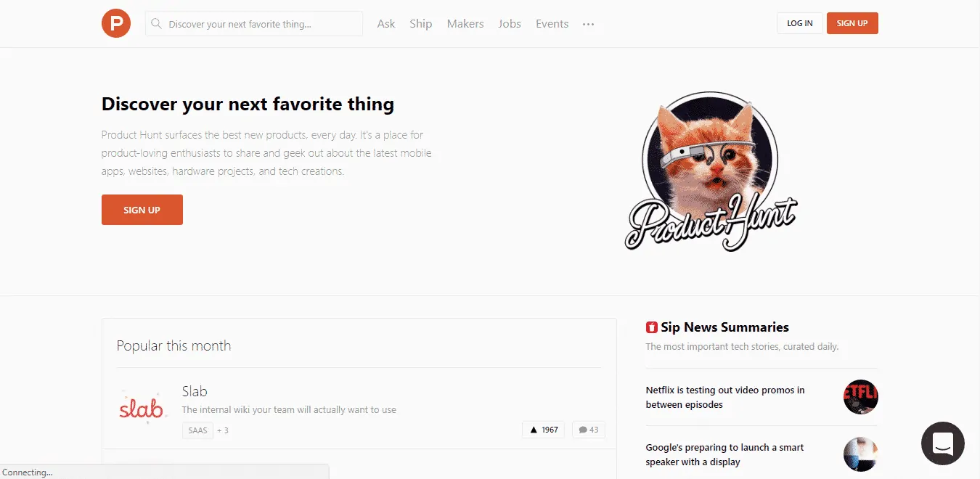
Task: Open the Netflix video promos story
Action: pos(725,397)
